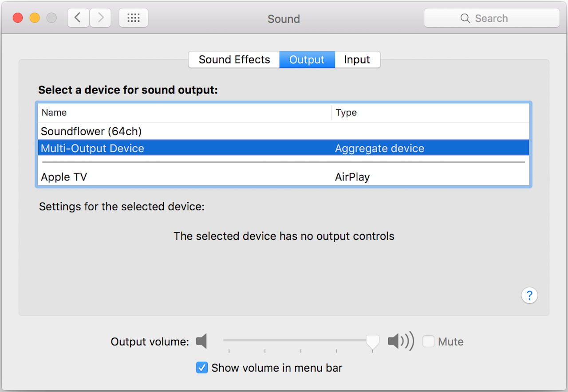Click the Type column header
Viewport: 568px width, 392px height.
click(x=346, y=113)
